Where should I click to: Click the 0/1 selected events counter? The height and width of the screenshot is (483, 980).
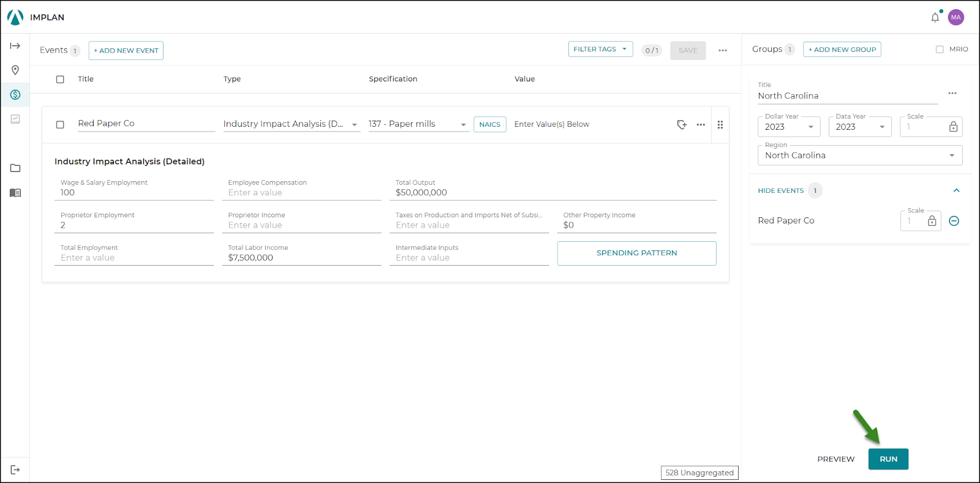click(x=652, y=50)
